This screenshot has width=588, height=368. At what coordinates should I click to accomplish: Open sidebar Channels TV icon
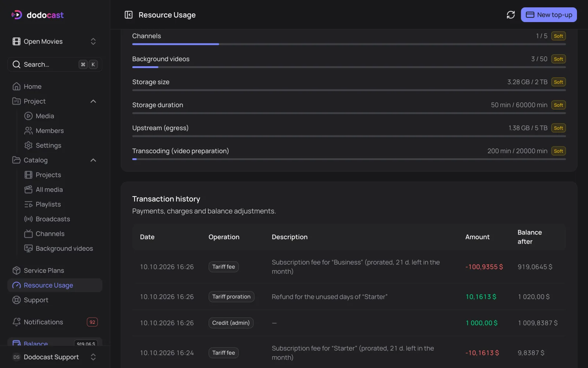point(28,234)
